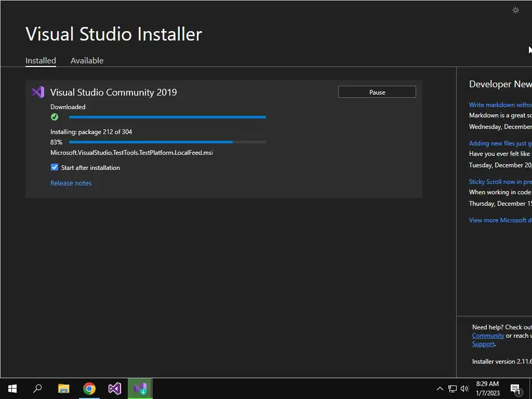
Task: Open 'Write markdown witho...' news article
Action: (x=500, y=105)
